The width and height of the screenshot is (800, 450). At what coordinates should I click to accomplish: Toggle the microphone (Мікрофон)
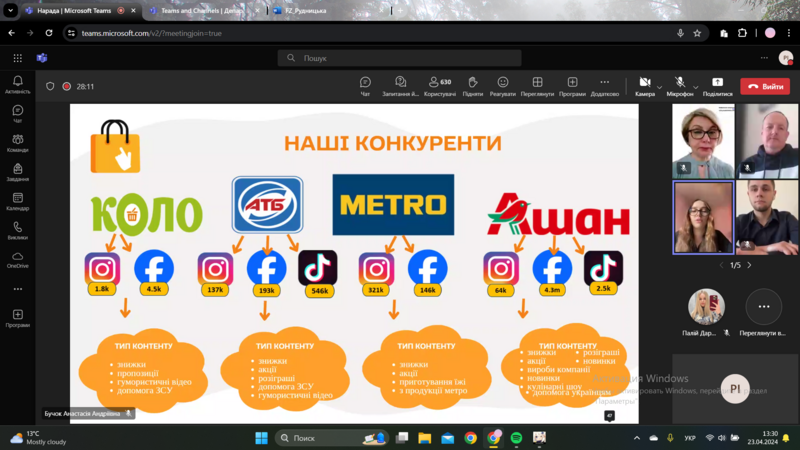[680, 86]
